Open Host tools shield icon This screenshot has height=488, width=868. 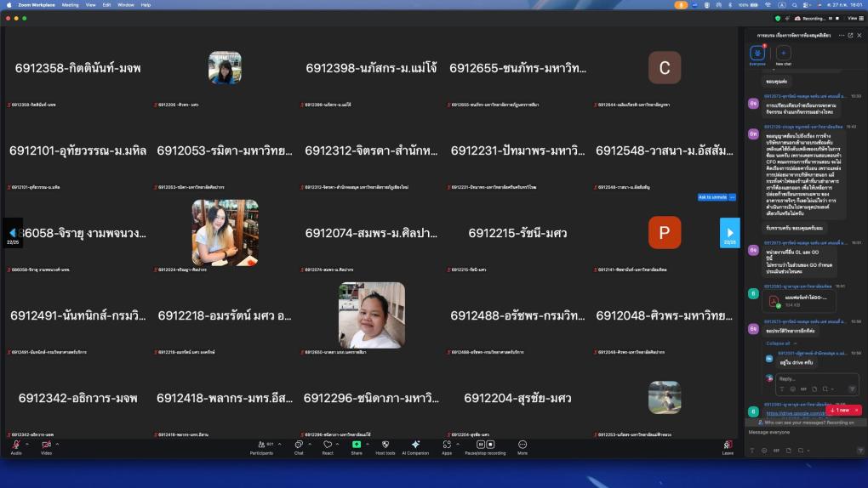pyautogui.click(x=385, y=445)
